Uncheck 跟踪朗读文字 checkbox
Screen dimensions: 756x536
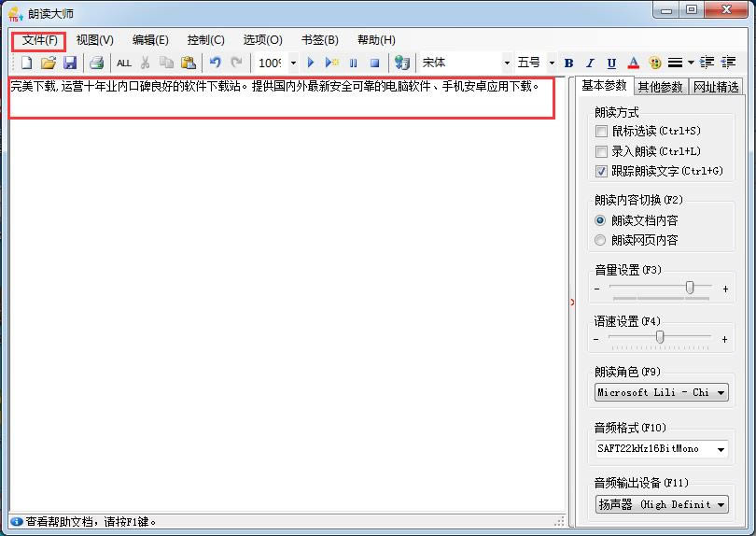pyautogui.click(x=601, y=171)
